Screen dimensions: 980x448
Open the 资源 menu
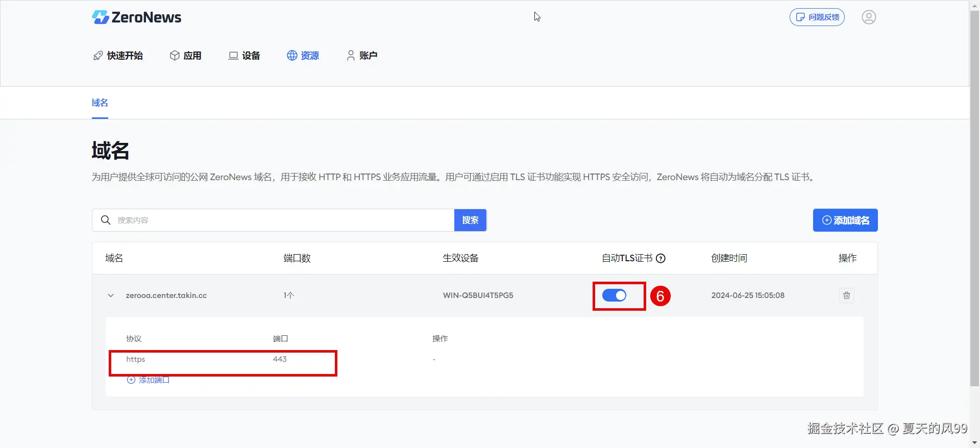tap(303, 56)
